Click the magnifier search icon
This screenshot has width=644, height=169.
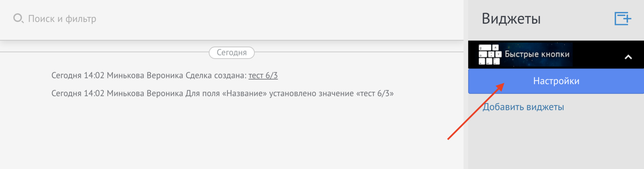coord(18,18)
